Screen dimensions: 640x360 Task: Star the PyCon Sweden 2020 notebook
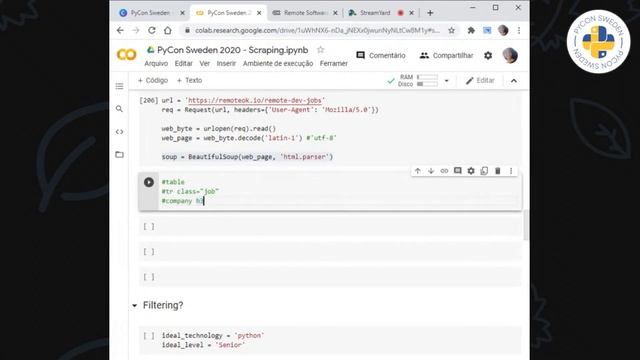[320, 50]
